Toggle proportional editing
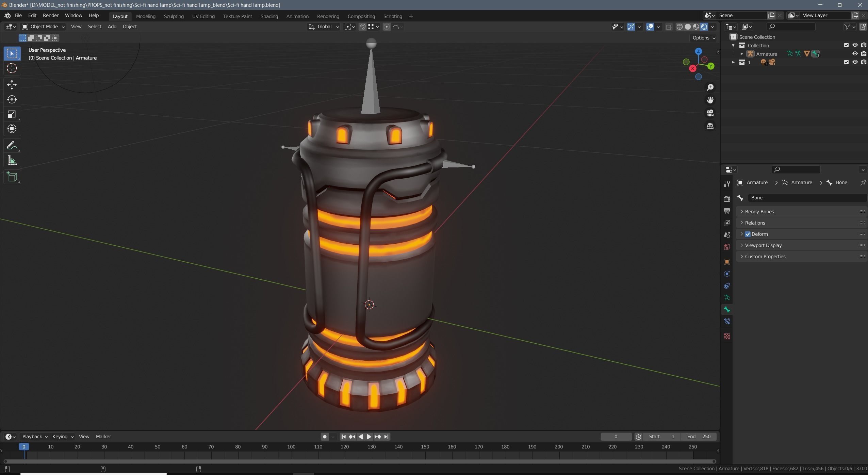Image resolution: width=868 pixels, height=475 pixels. (387, 27)
